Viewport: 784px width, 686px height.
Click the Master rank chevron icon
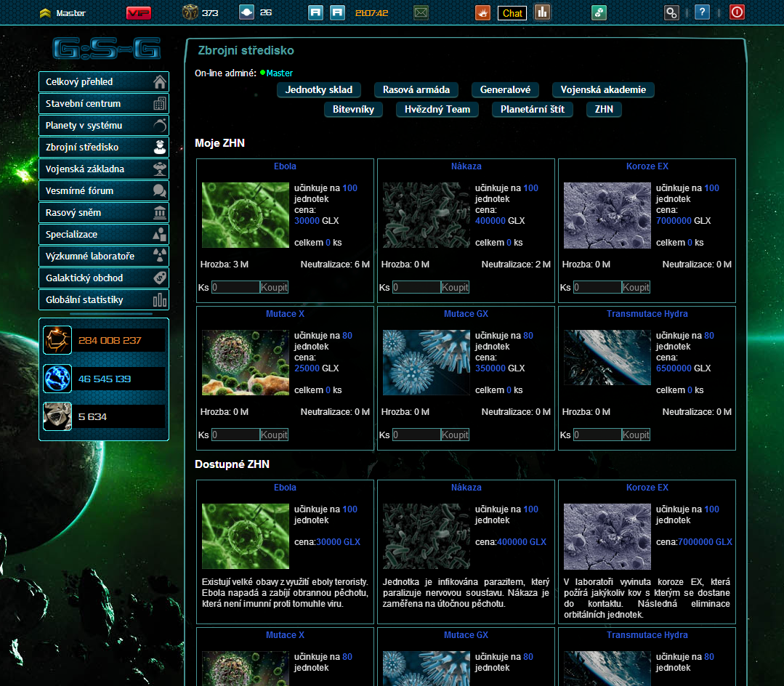click(x=45, y=13)
